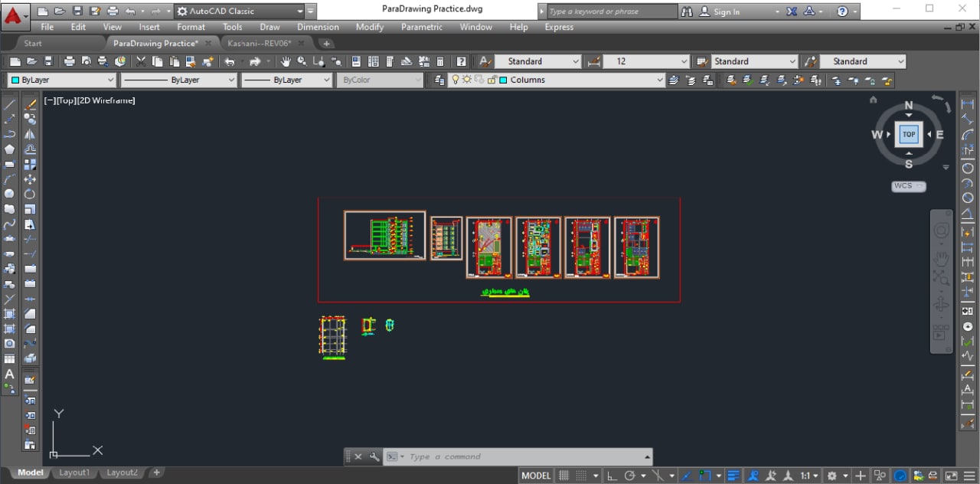The width and height of the screenshot is (980, 484).
Task: Select the Rotate modify tool
Action: click(x=30, y=194)
